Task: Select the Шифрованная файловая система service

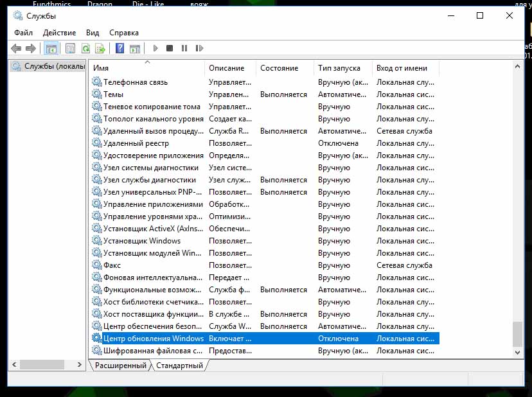Action: (265, 351)
